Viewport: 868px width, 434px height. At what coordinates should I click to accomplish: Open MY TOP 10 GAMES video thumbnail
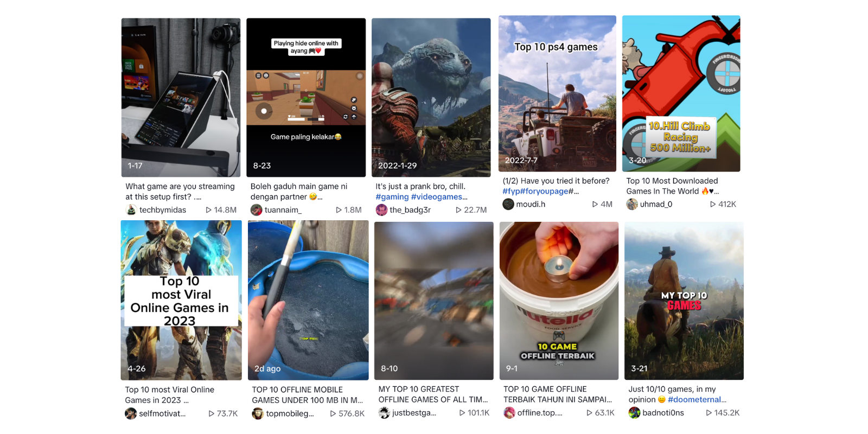(x=684, y=301)
